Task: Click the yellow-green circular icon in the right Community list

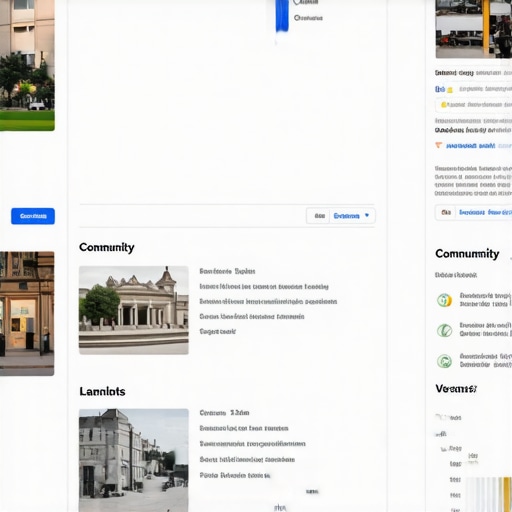Action: [445, 300]
